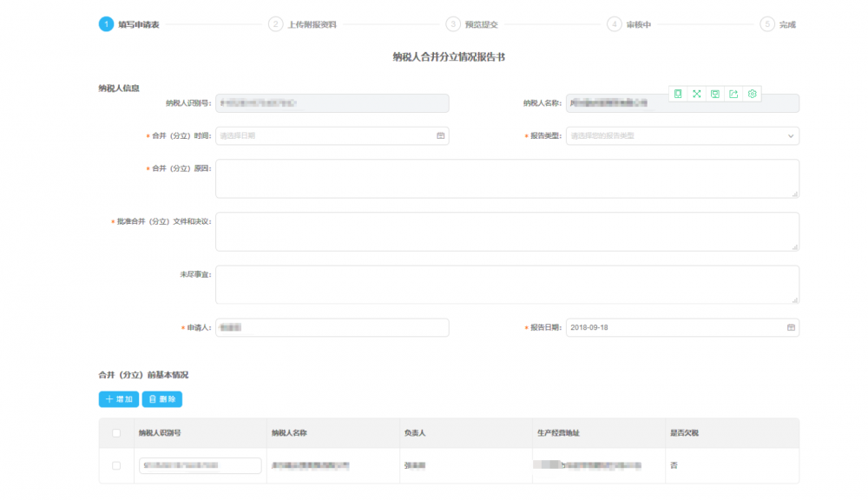Click the mobile device icon in floating toolbar

coord(678,94)
